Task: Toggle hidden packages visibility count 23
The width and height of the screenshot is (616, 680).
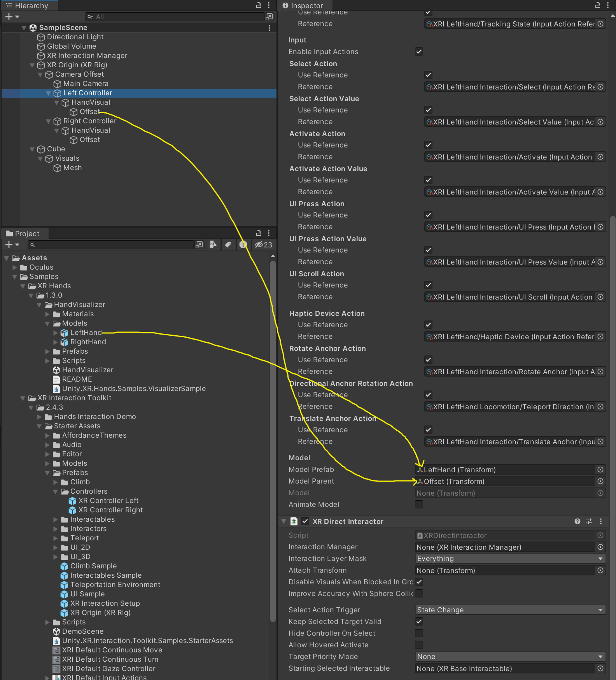Action: click(x=263, y=245)
